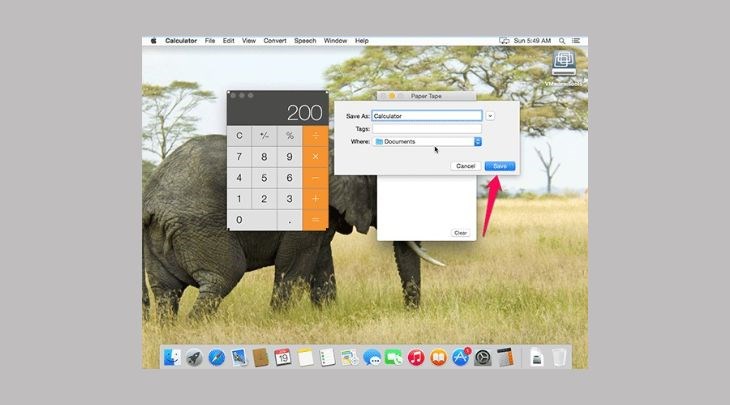Click the 1 key on calculator
This screenshot has width=730, height=405.
point(239,199)
